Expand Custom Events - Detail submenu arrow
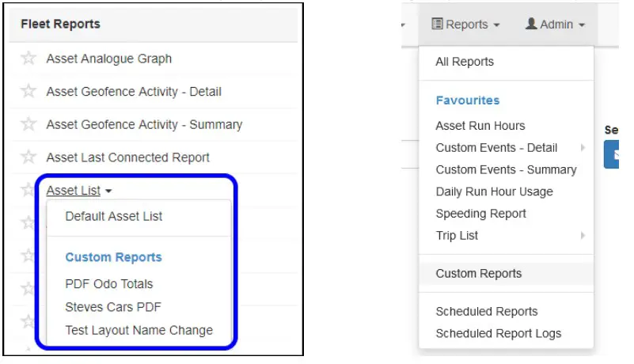 pyautogui.click(x=583, y=148)
